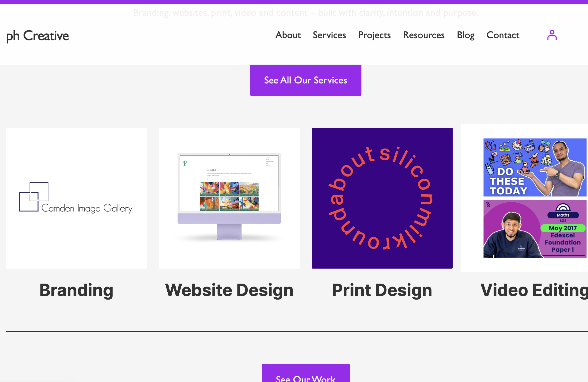The image size is (588, 382).
Task: Open the Services menu item
Action: (x=329, y=35)
